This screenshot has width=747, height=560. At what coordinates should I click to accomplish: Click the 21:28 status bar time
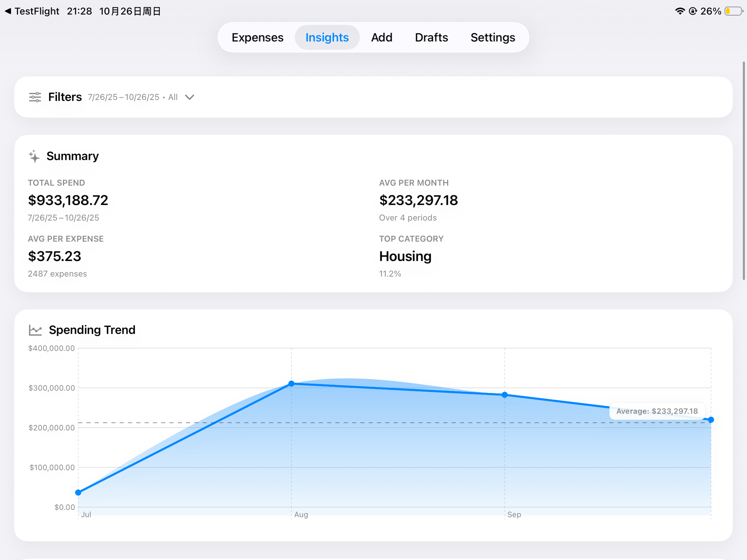(x=79, y=11)
